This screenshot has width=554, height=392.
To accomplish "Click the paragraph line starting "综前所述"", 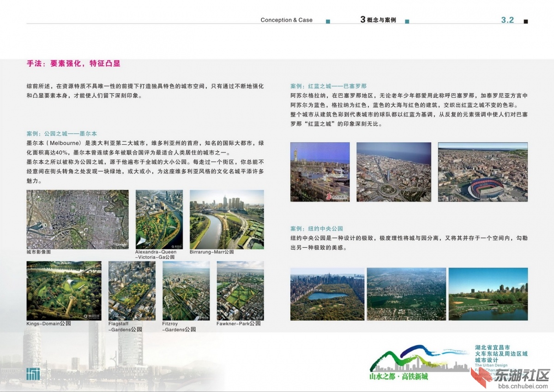I will click(145, 86).
